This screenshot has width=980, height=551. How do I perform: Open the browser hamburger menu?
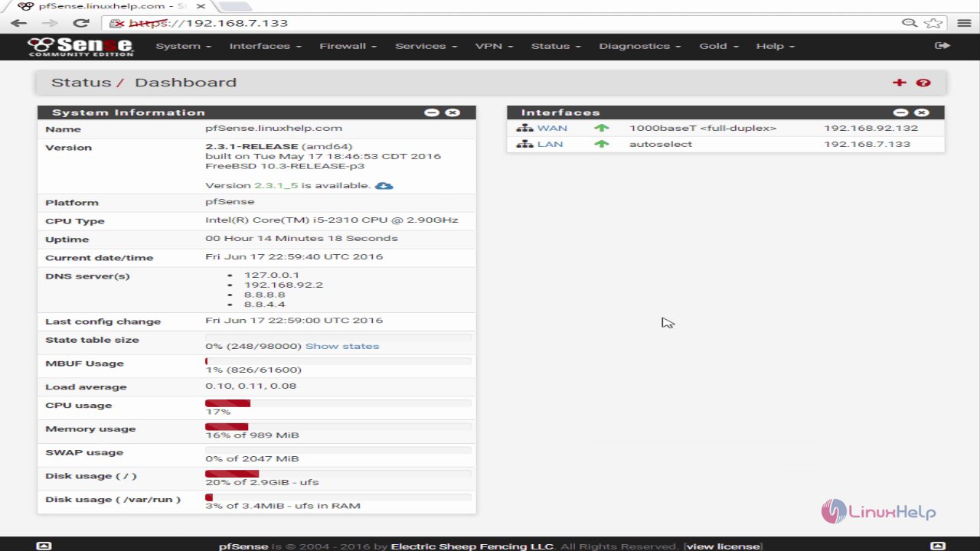point(964,23)
